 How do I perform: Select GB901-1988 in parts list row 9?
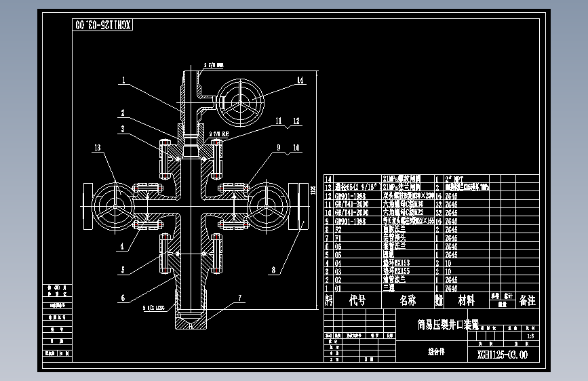pyautogui.click(x=350, y=221)
